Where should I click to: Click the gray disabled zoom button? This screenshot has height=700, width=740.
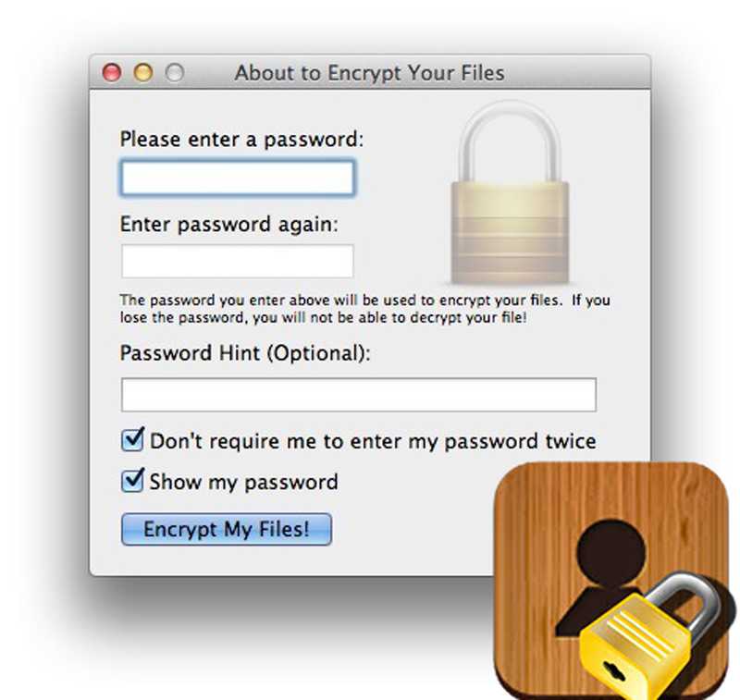click(174, 73)
